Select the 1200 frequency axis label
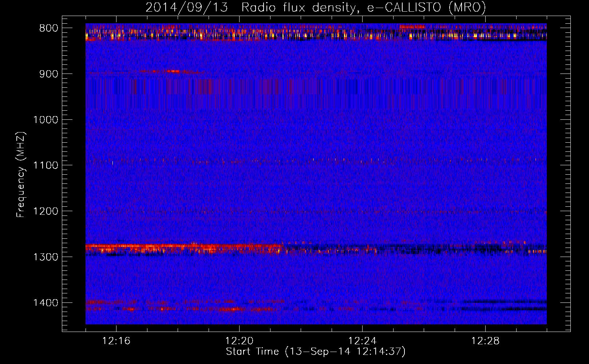Image resolution: width=589 pixels, height=364 pixels. point(46,211)
